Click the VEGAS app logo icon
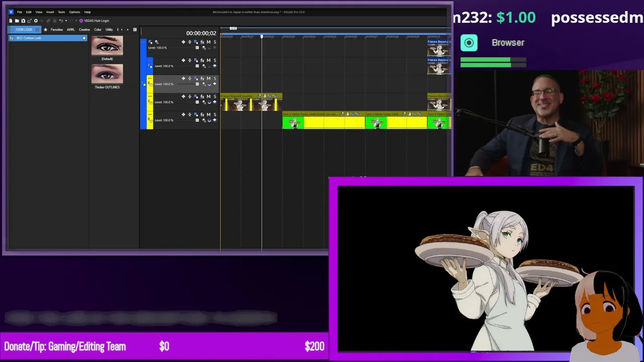The height and width of the screenshot is (362, 644). point(11,12)
